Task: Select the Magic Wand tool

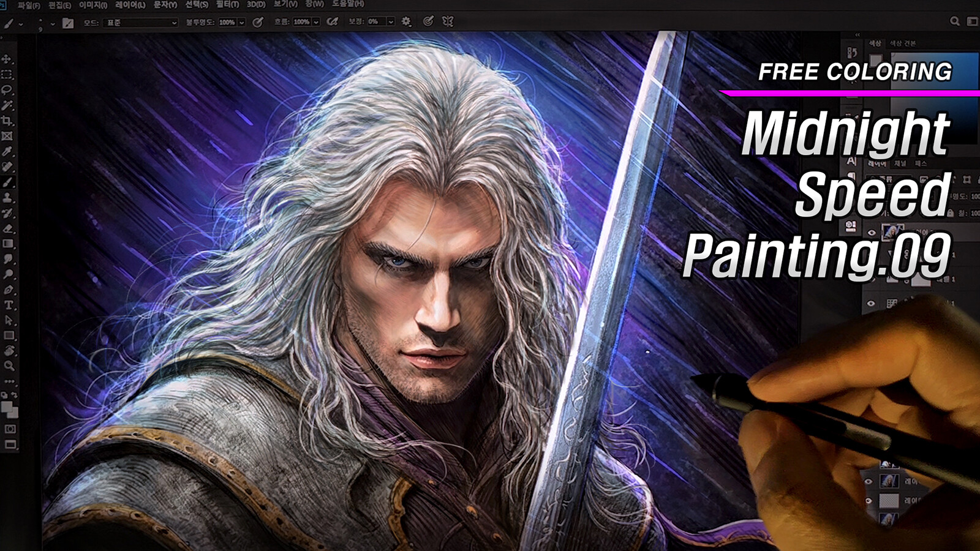Action: pyautogui.click(x=7, y=105)
